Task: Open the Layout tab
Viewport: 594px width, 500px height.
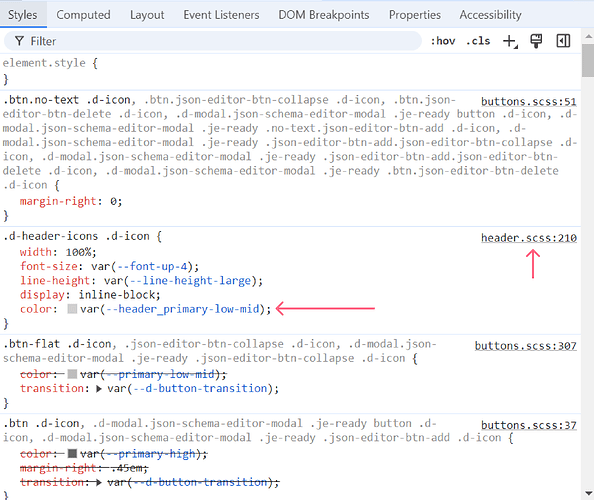Action: pyautogui.click(x=147, y=15)
